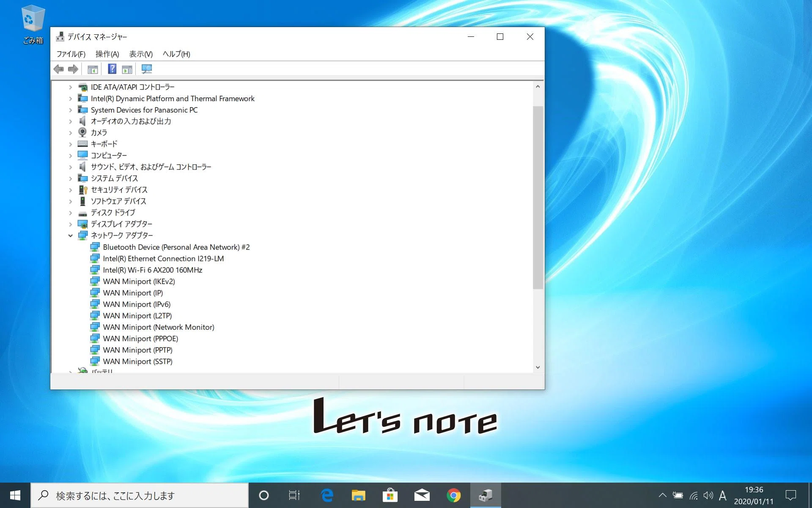Select WAN Miniport (PPPOE)

[x=140, y=339]
